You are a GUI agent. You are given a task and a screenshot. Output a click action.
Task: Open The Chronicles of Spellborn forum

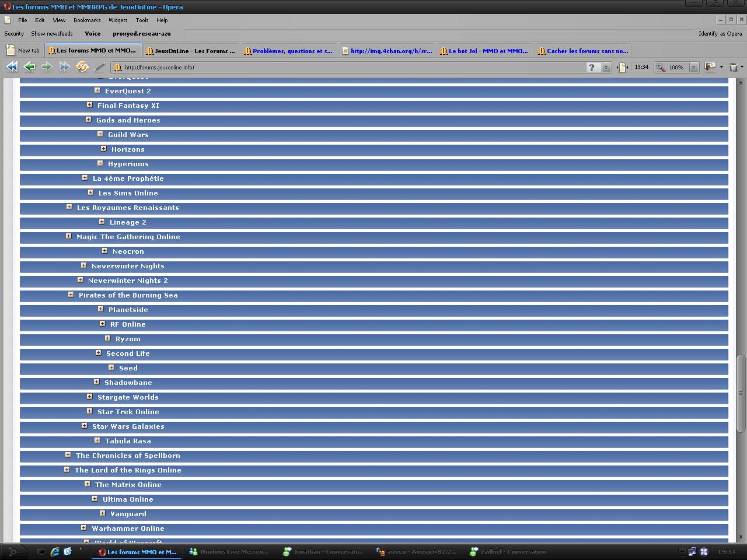pos(128,456)
